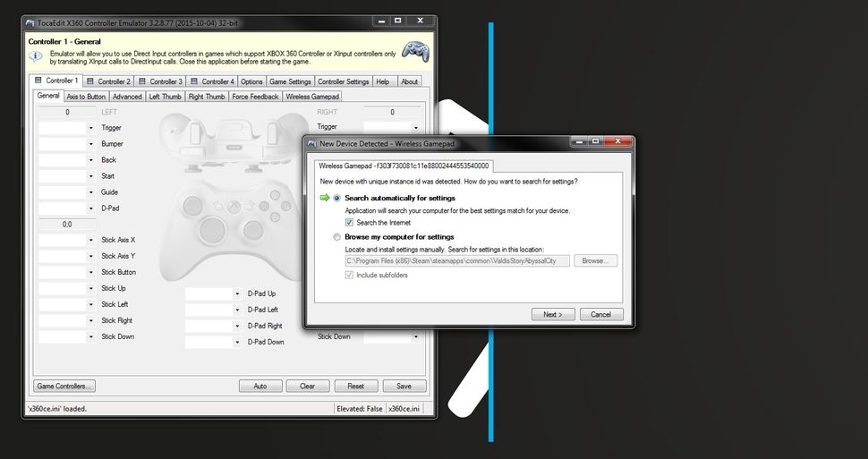This screenshot has height=459, width=868.
Task: Click the Elevated: False status bar entry
Action: (359, 409)
